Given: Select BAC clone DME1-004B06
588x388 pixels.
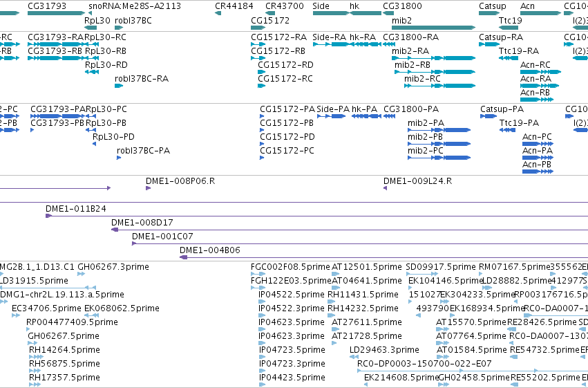Looking at the screenshot, I should [210, 250].
